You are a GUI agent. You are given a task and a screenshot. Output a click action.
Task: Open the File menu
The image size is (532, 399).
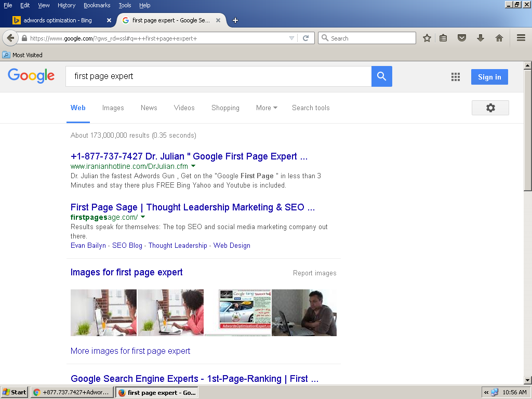pos(8,5)
